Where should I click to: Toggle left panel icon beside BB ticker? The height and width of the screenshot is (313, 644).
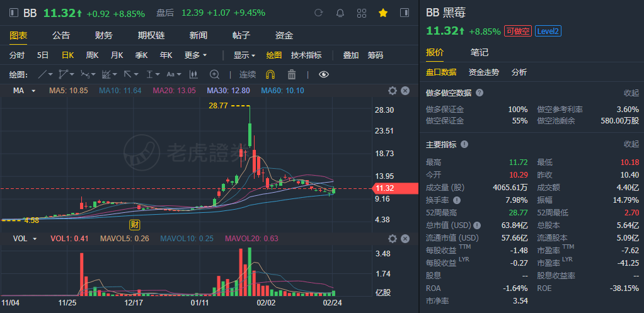click(x=14, y=13)
